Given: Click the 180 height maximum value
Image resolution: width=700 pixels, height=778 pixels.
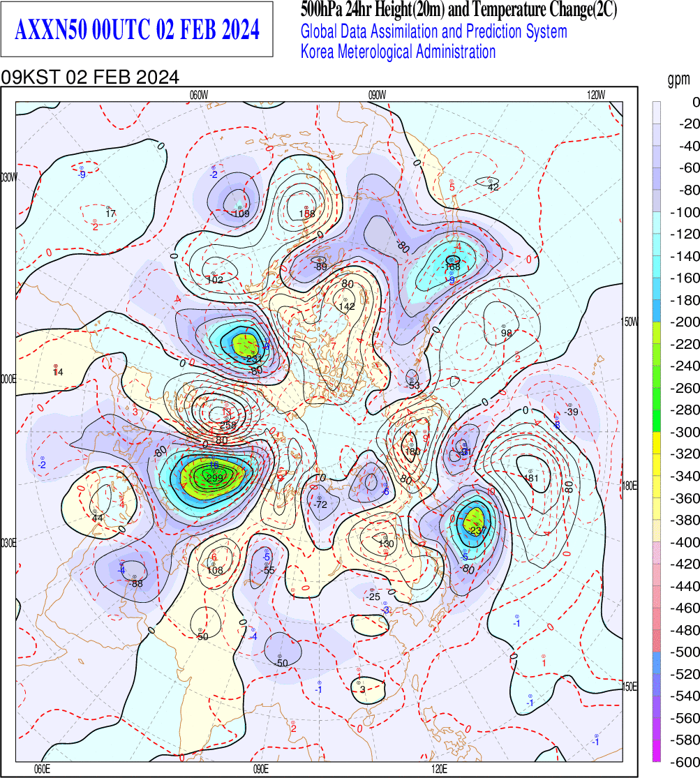Looking at the screenshot, I should click(x=412, y=451).
